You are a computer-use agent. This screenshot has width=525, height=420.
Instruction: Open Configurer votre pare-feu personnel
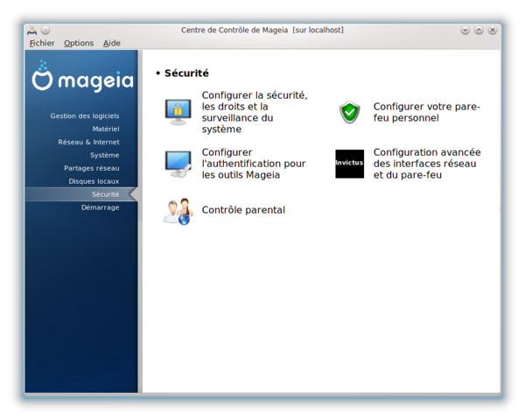[427, 112]
